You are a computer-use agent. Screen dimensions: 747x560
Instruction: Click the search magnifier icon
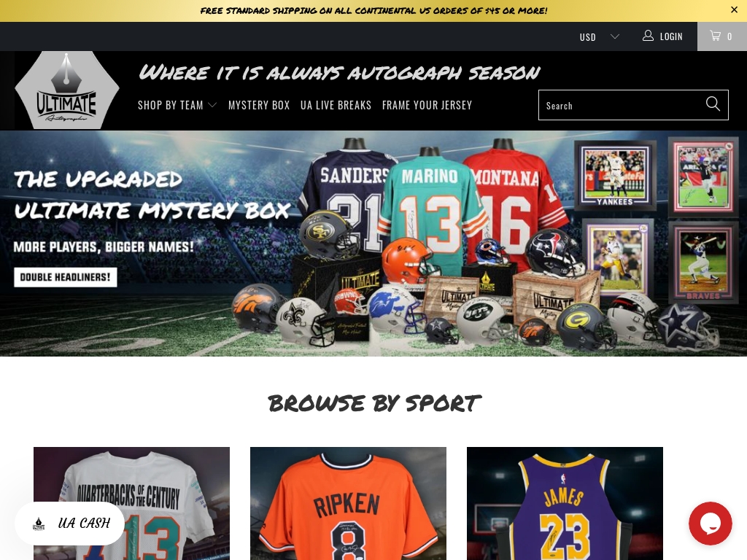pos(713,104)
